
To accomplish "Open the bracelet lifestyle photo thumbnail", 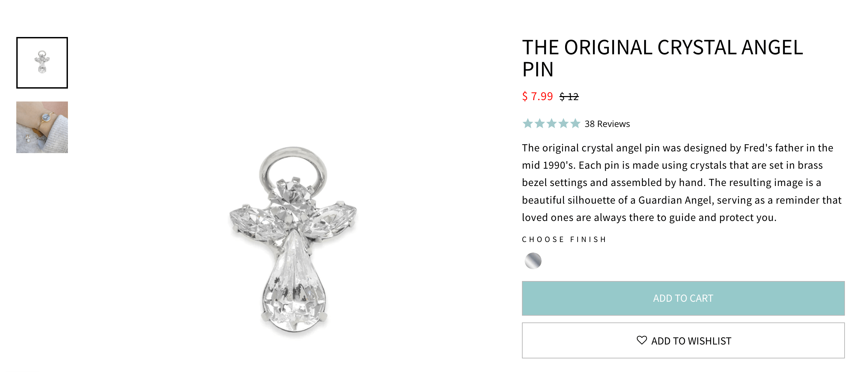I will click(42, 127).
